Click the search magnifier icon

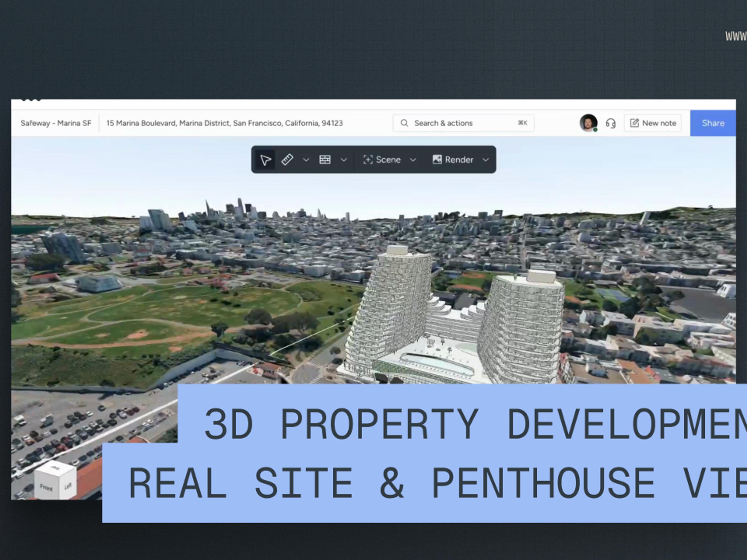(404, 123)
